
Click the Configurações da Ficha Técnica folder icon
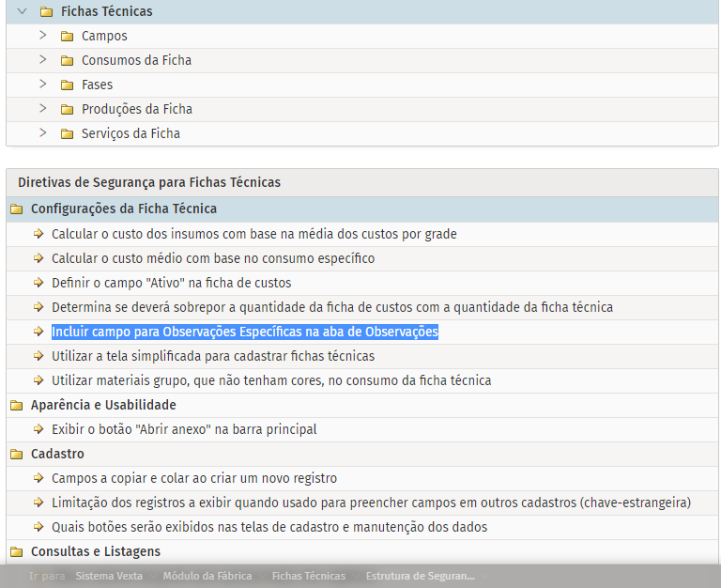click(x=16, y=209)
